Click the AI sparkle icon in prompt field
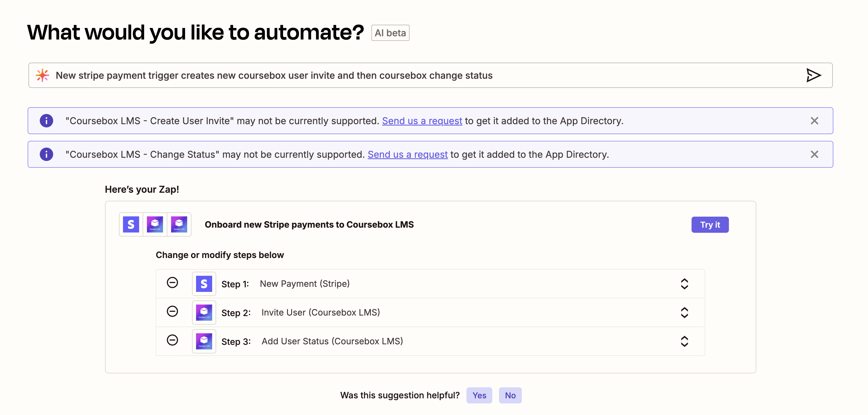This screenshot has height=415, width=868. click(x=42, y=75)
